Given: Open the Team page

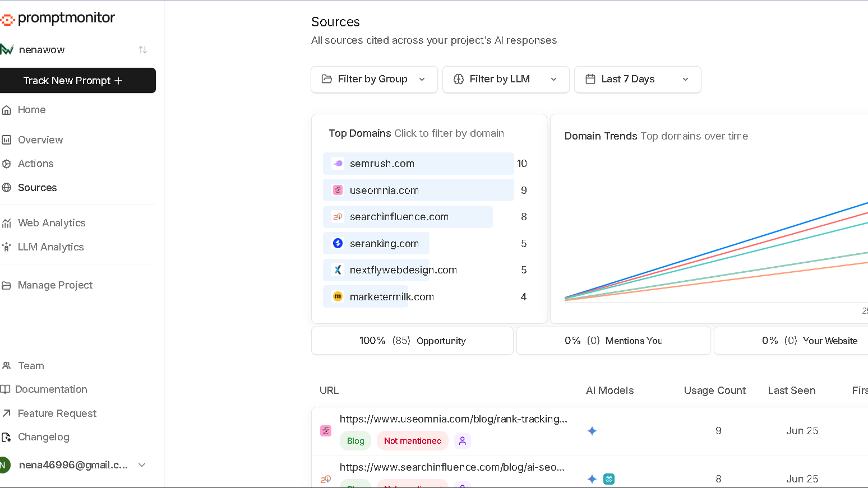Looking at the screenshot, I should click(x=31, y=366).
